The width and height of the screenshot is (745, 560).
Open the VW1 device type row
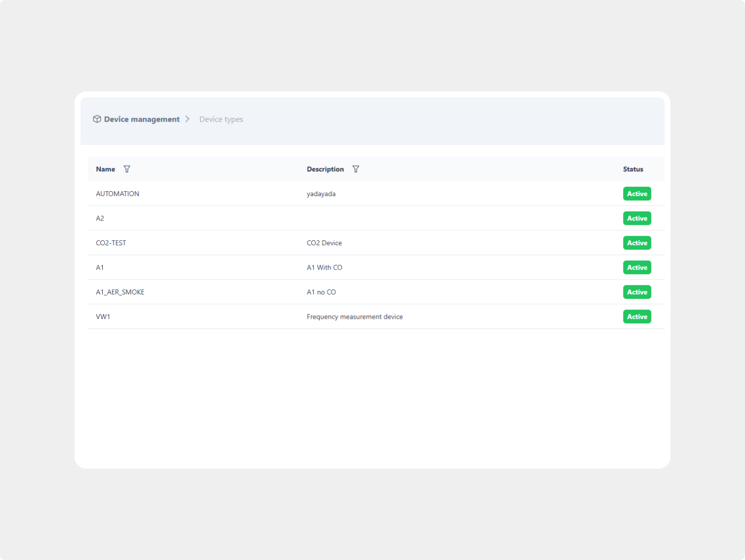103,317
